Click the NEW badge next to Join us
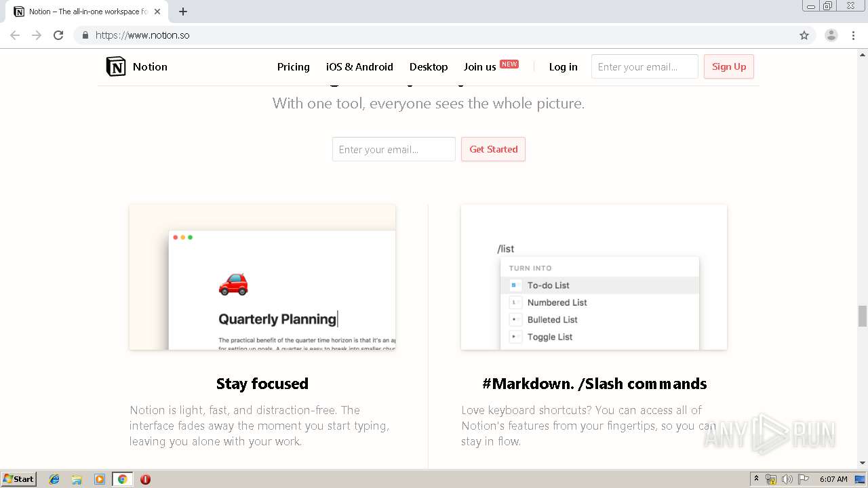 click(509, 64)
